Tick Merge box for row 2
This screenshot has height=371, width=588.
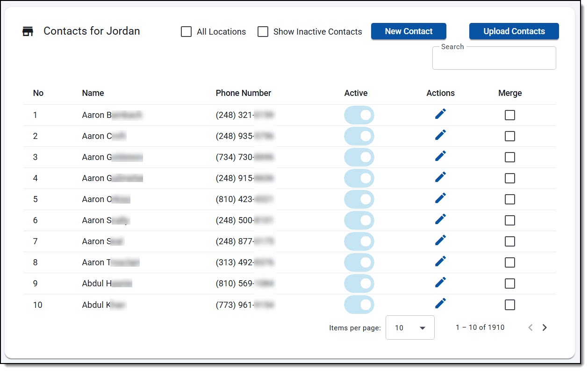click(510, 136)
